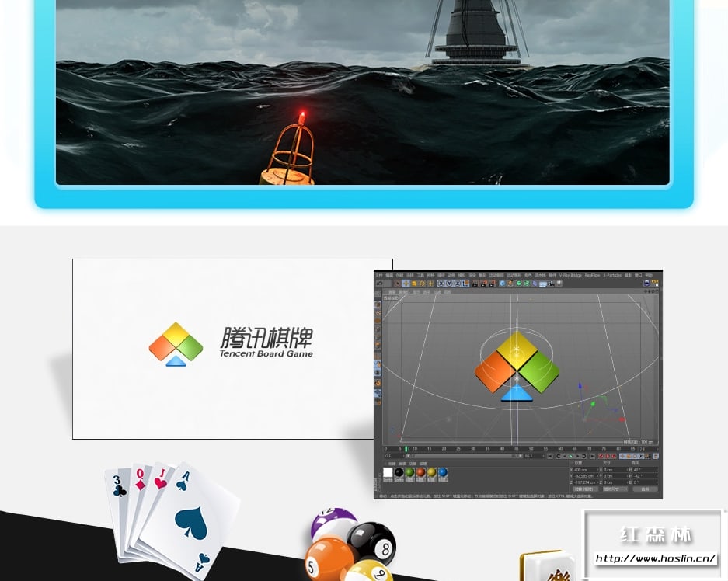Open the V-Ray Bridge menu
Screen dimensions: 728x581
570,275
